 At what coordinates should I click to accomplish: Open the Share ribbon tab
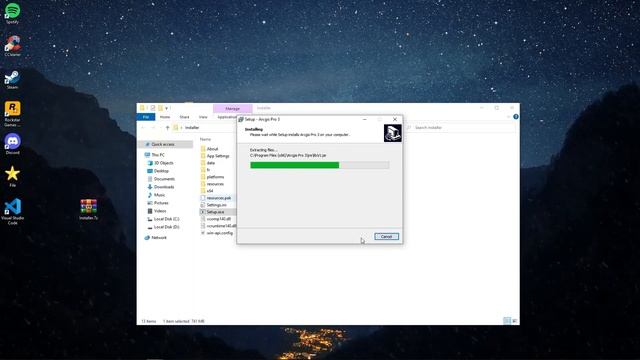coord(184,117)
